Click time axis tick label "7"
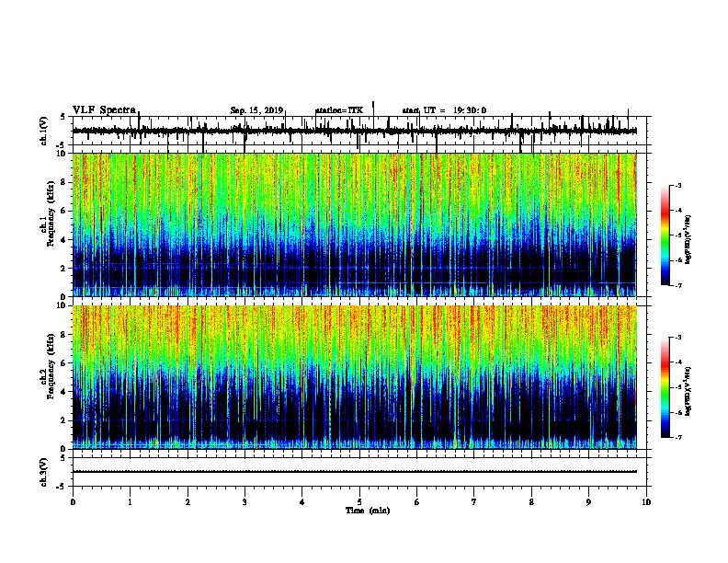Viewport: 728px width, 563px height. click(473, 502)
